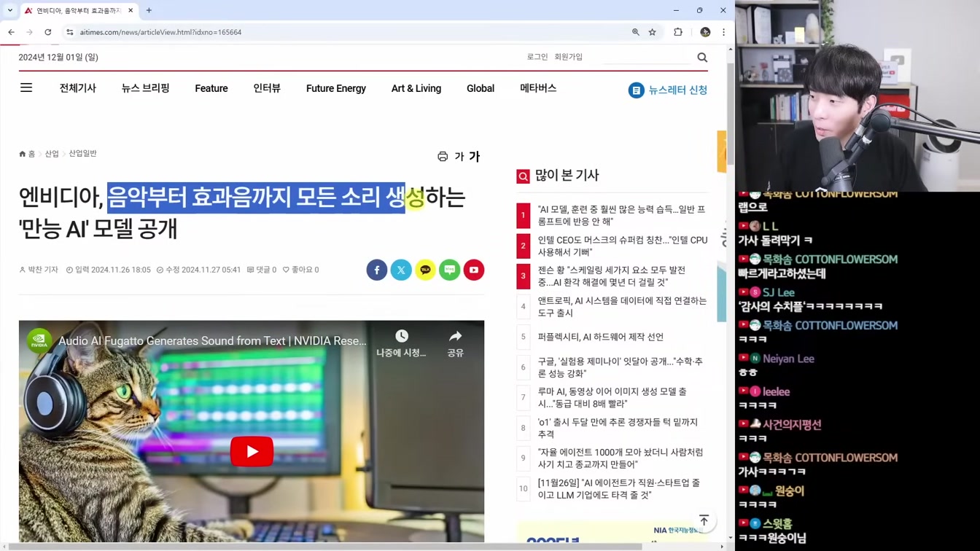Open popular article 2 about 인텔 CEO

click(x=623, y=246)
